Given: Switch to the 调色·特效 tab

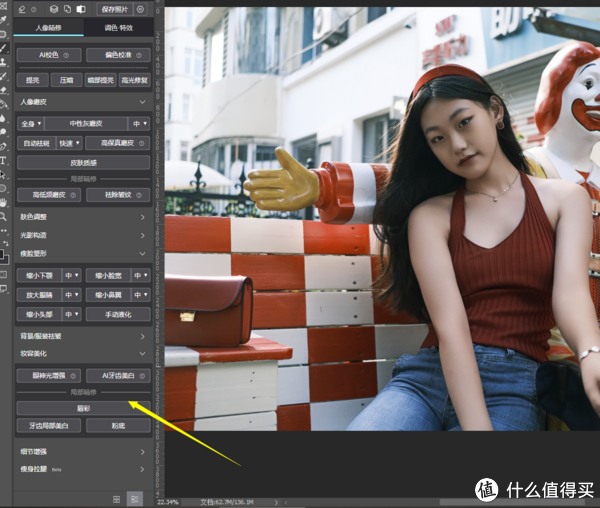Looking at the screenshot, I should [118, 28].
